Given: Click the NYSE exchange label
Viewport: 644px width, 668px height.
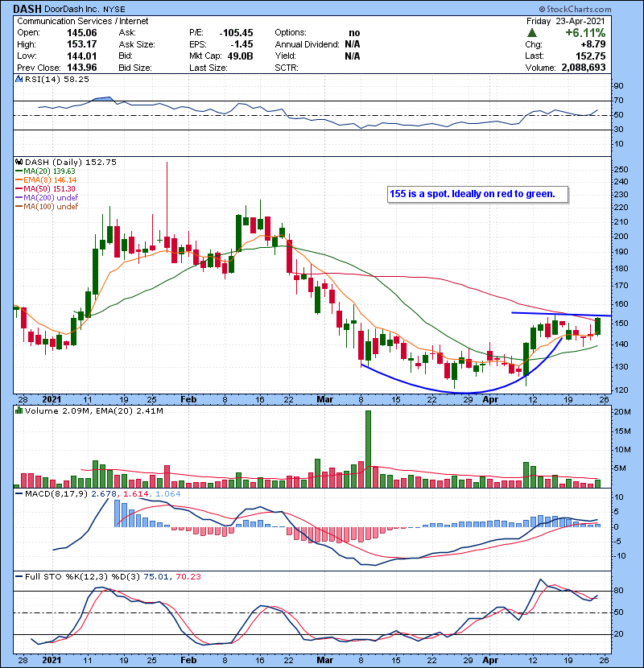Looking at the screenshot, I should pyautogui.click(x=114, y=10).
